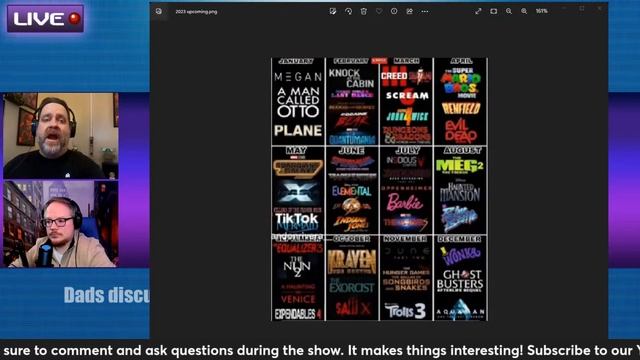Delete the photo using the trash icon
The image size is (640, 360).
[x=363, y=11]
